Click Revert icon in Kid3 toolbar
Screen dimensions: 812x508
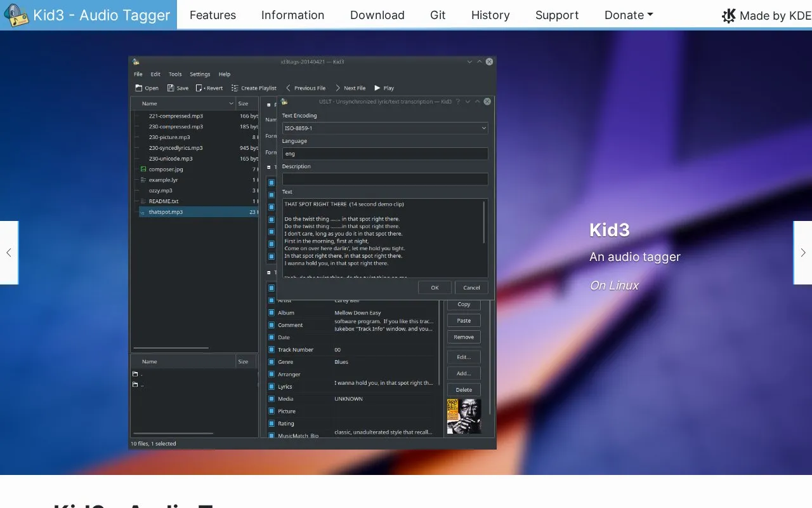tap(199, 88)
